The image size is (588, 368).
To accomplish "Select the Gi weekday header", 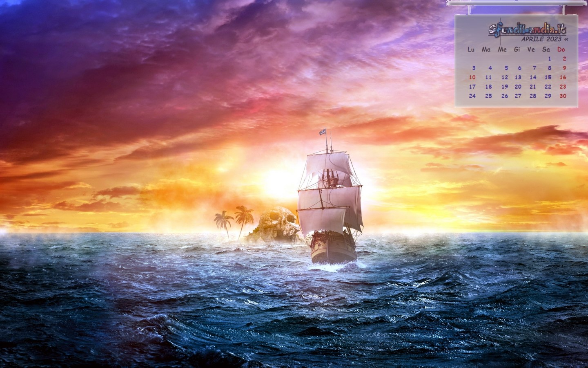I will click(x=517, y=49).
